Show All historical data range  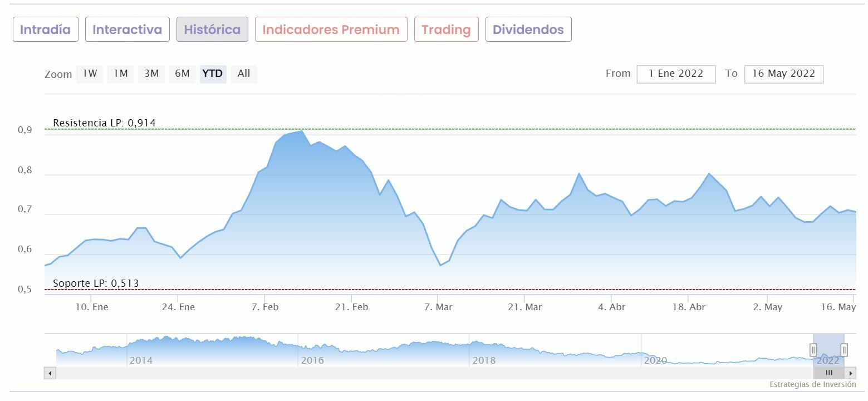[x=244, y=74]
